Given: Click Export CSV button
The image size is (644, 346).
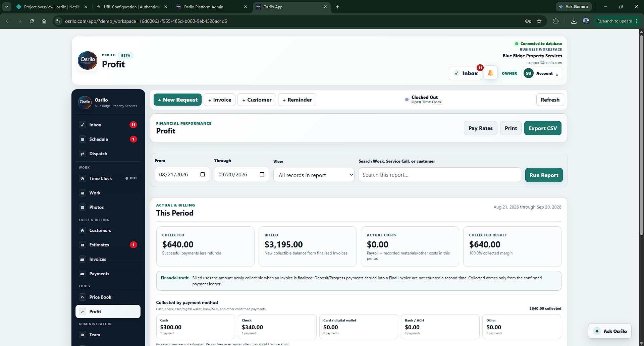Looking at the screenshot, I should [543, 128].
